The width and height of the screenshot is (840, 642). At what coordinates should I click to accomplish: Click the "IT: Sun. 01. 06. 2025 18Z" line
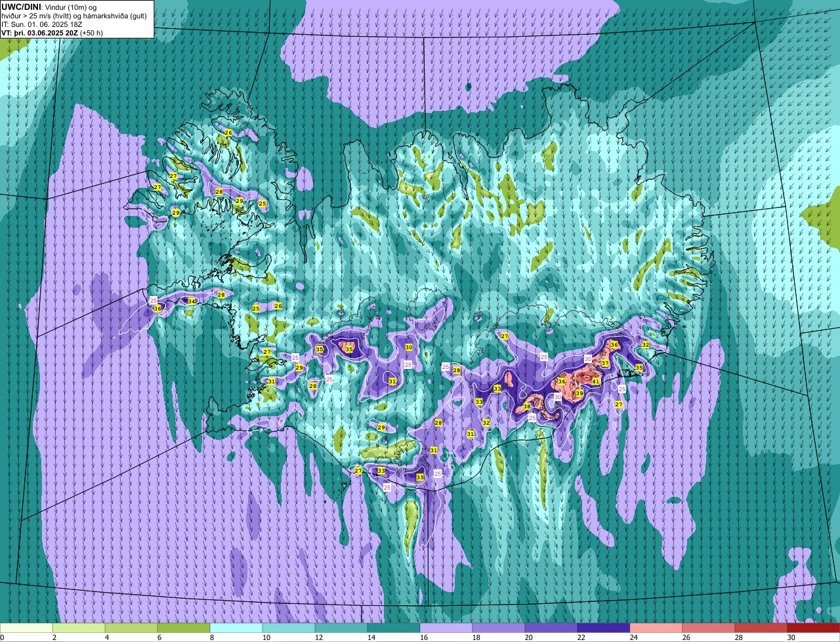click(42, 24)
